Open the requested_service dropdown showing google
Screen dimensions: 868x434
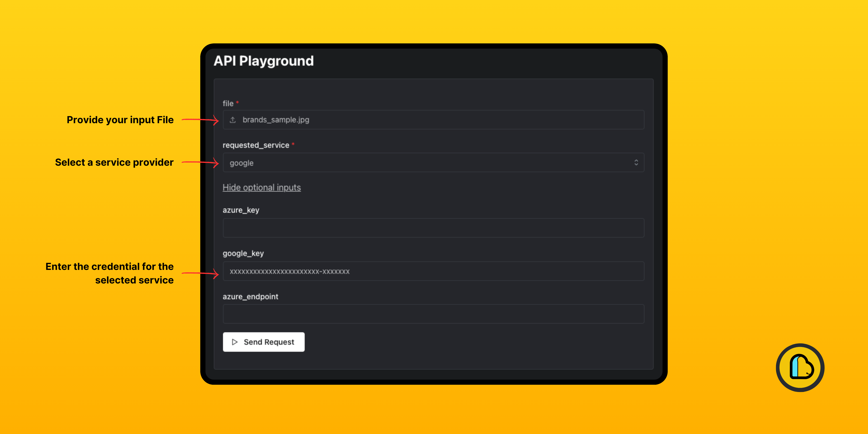(433, 163)
